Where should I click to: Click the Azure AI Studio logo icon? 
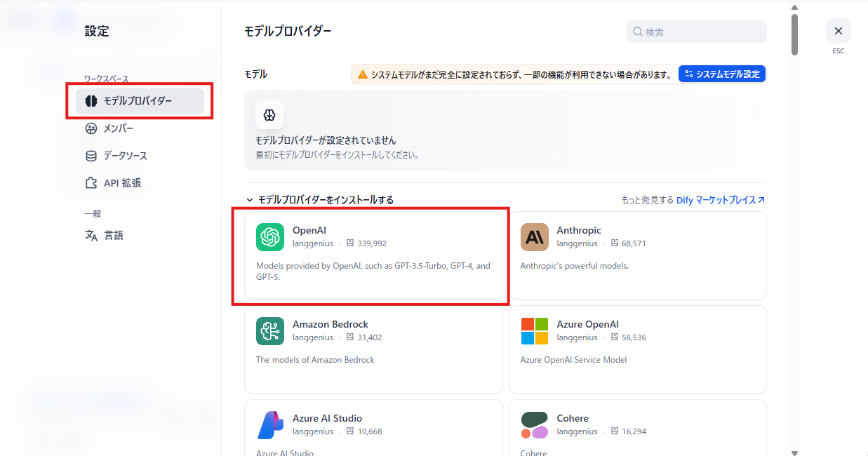click(270, 425)
